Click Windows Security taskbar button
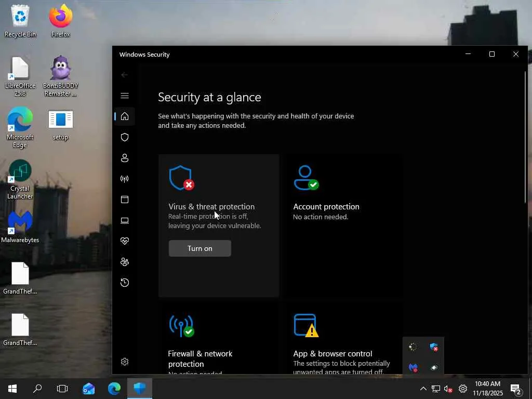Viewport: 532px width, 399px height. coord(139,389)
